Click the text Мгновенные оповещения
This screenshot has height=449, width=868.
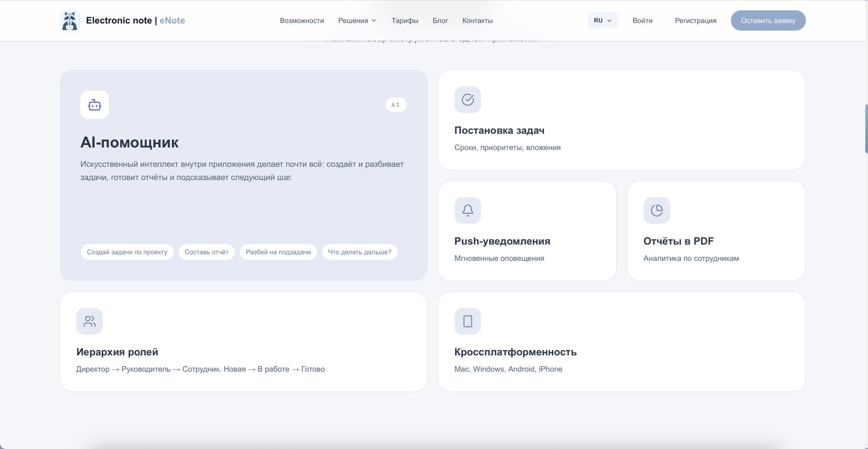499,259
